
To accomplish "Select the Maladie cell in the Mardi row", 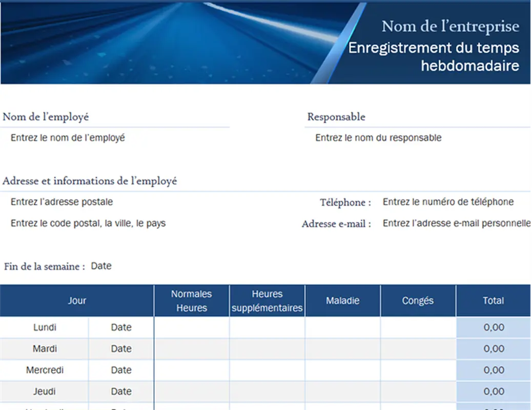I will click(342, 348).
